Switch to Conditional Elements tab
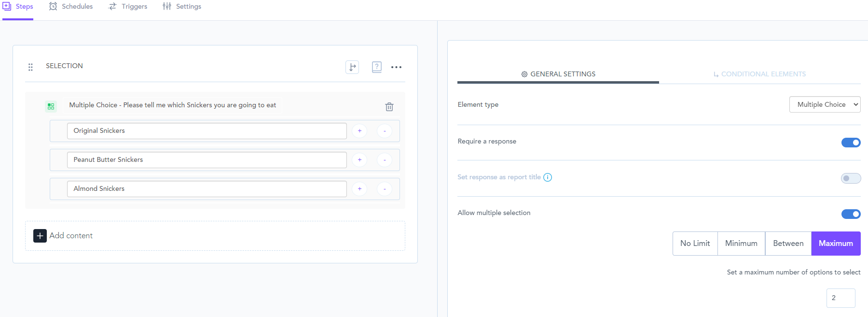Image resolution: width=868 pixels, height=317 pixels. click(759, 74)
